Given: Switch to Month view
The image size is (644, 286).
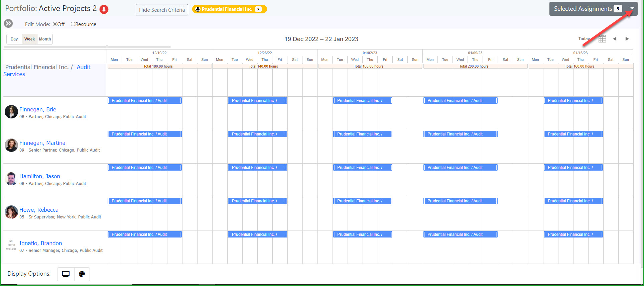Looking at the screenshot, I should (45, 39).
